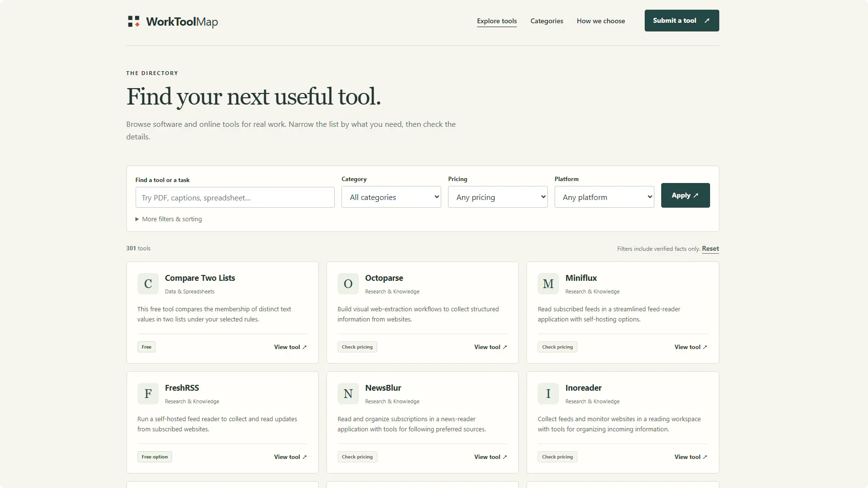Focus the Find a tool search field
Viewport: 868px width, 488px height.
pyautogui.click(x=235, y=198)
